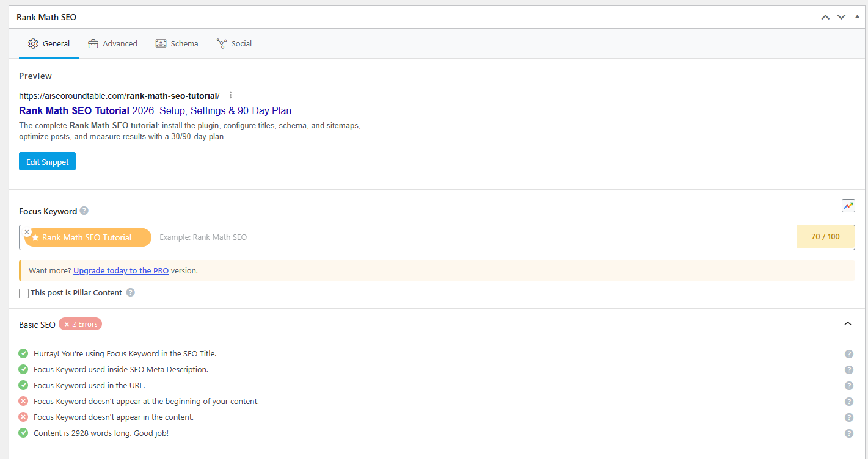Click help icon for content word count
This screenshot has width=868, height=459.
coord(848,433)
